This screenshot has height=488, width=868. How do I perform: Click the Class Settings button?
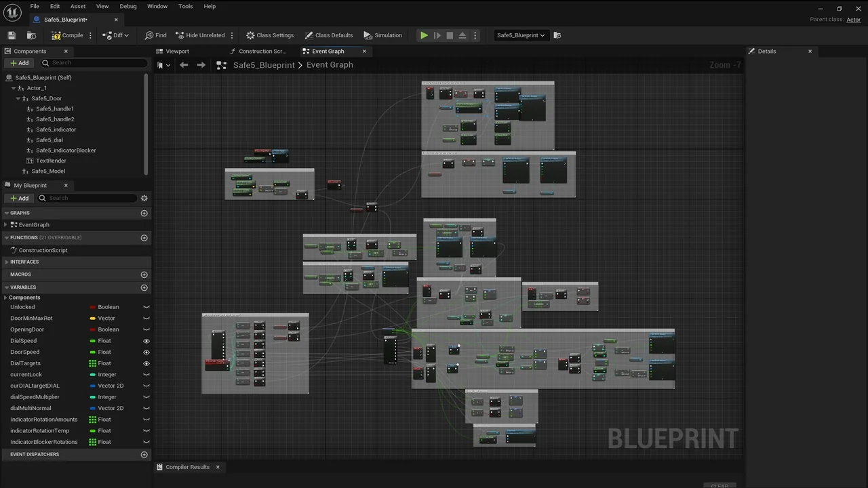270,35
